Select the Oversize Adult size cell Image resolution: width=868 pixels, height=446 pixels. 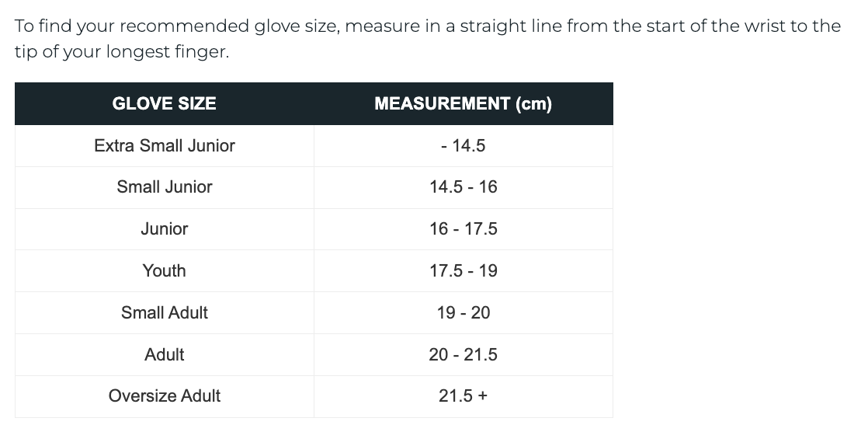click(164, 396)
